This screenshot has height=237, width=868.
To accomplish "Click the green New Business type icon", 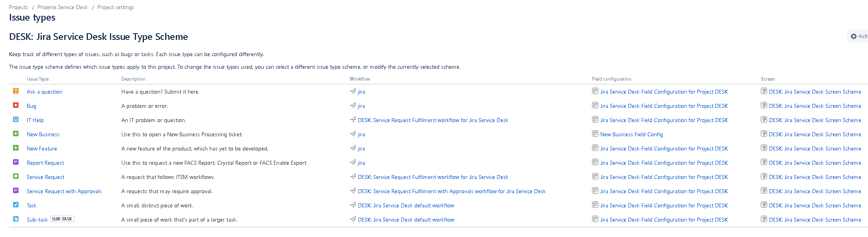I will click(16, 134).
